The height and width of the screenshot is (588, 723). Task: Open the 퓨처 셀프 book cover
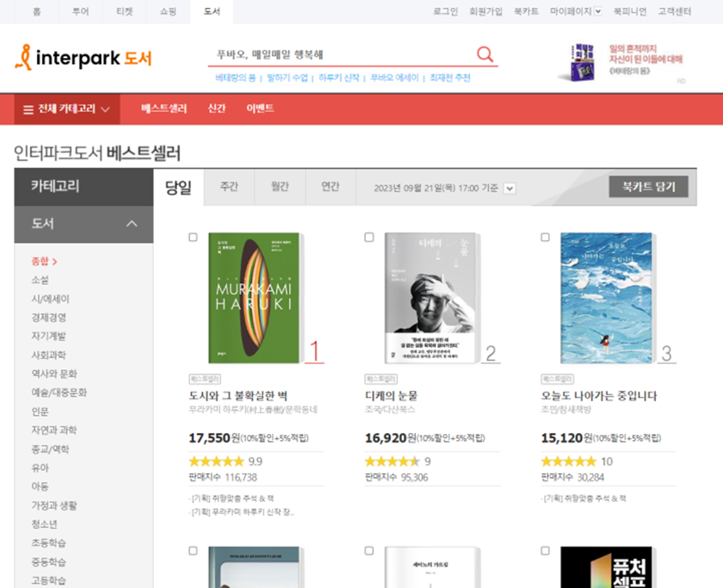click(x=607, y=567)
